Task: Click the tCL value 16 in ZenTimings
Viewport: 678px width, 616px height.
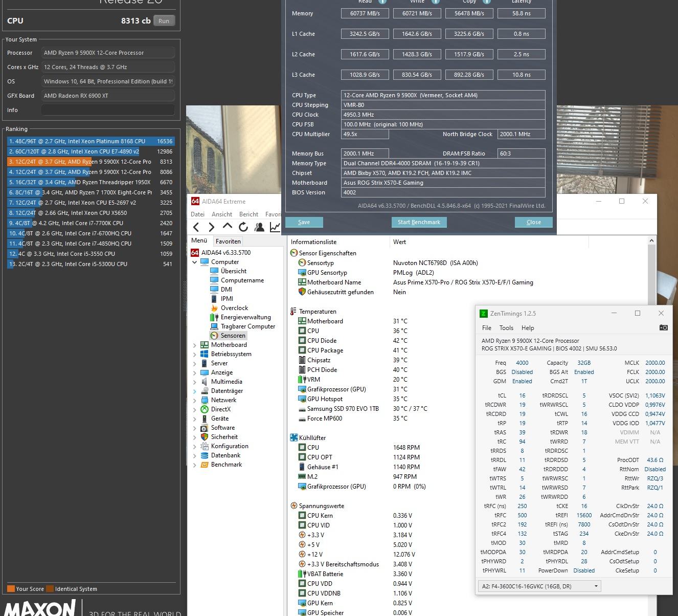Action: [522, 395]
